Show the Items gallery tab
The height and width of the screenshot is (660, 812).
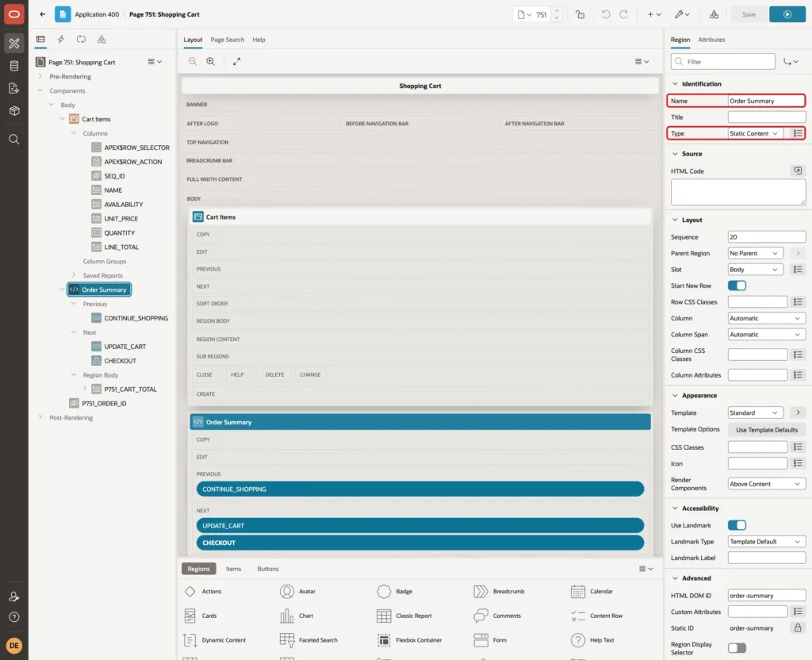point(233,569)
